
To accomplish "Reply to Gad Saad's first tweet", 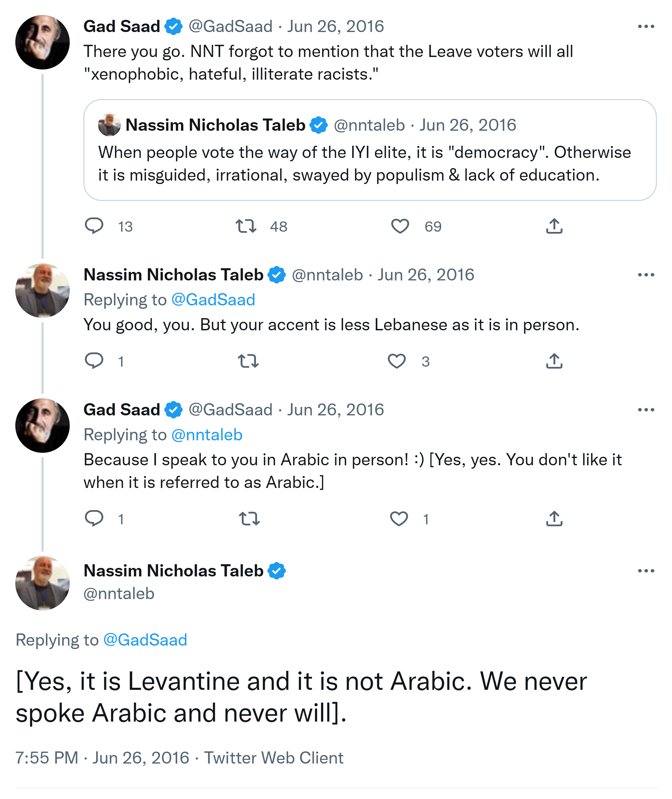I will 94,226.
